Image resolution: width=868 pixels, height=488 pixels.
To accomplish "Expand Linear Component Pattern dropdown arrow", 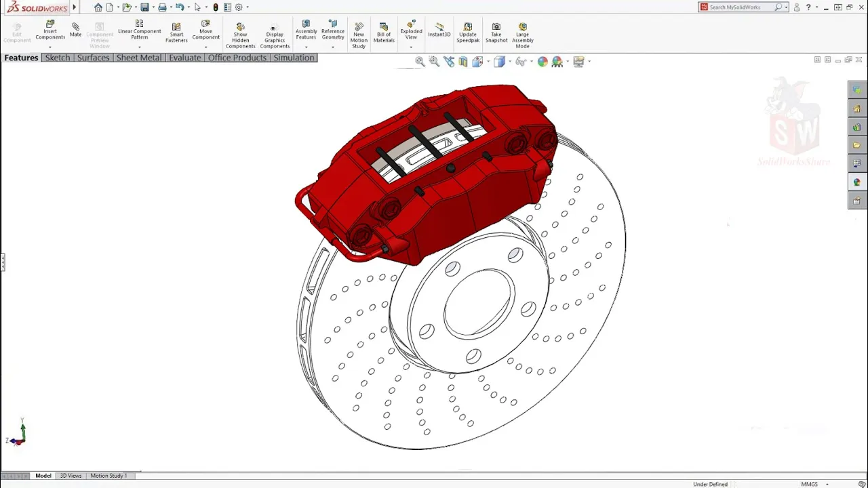I will (x=139, y=47).
